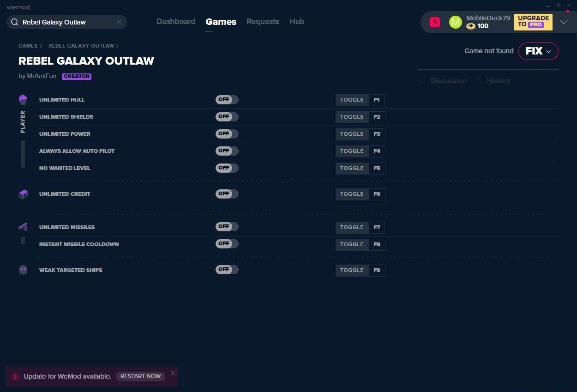Click the player helmet category icon
This screenshot has width=577, height=392.
23,100
